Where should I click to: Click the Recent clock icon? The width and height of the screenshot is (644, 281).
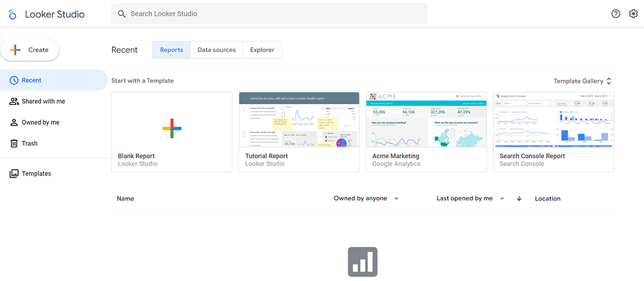pos(14,80)
